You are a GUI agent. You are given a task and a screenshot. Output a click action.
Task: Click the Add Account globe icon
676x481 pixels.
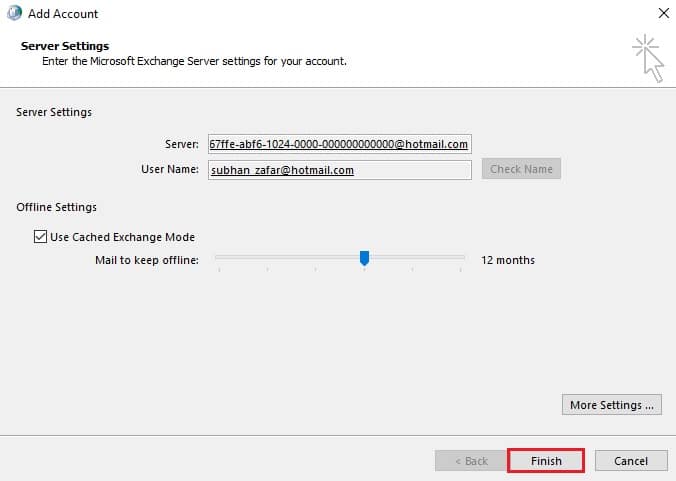(14, 13)
